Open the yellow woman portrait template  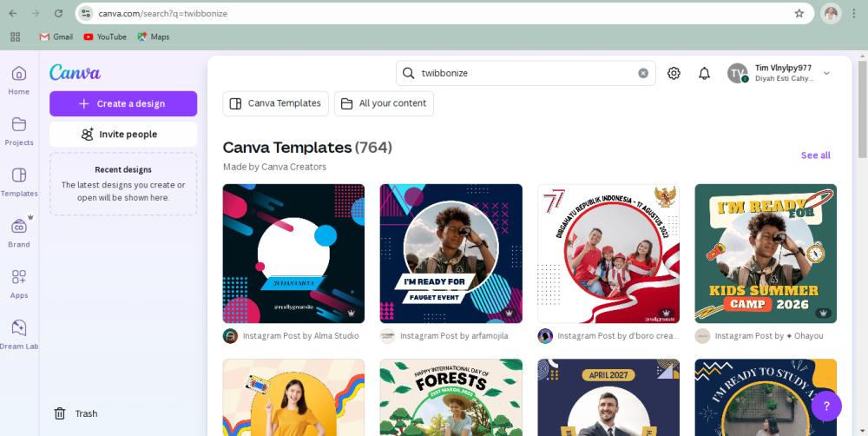pos(293,397)
